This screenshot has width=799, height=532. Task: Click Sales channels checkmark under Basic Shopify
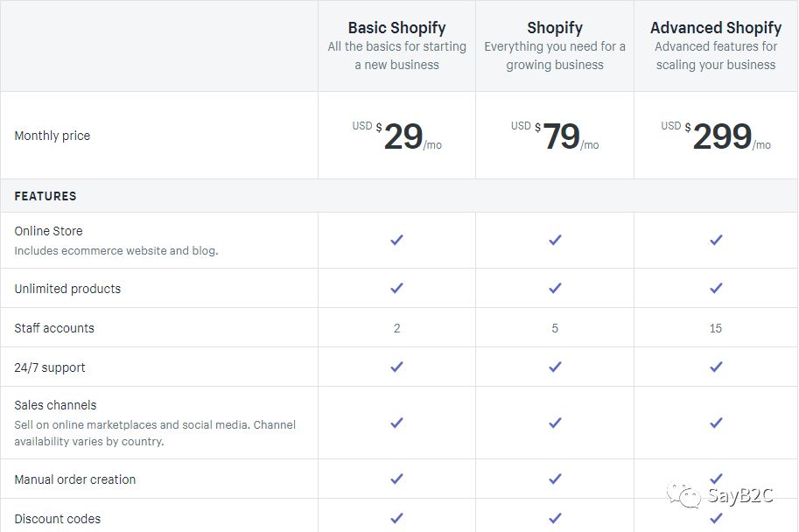pyautogui.click(x=396, y=423)
